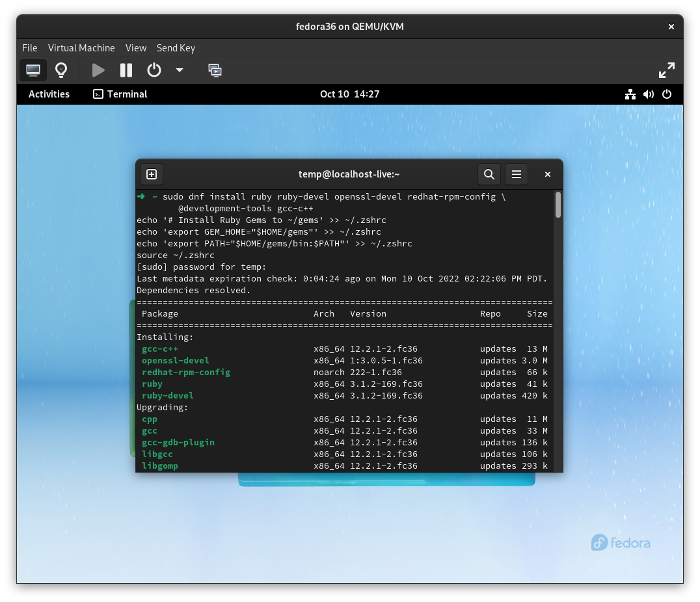Click gcc-c++ package name
Screen dimensions: 700x602
pyautogui.click(x=160, y=349)
